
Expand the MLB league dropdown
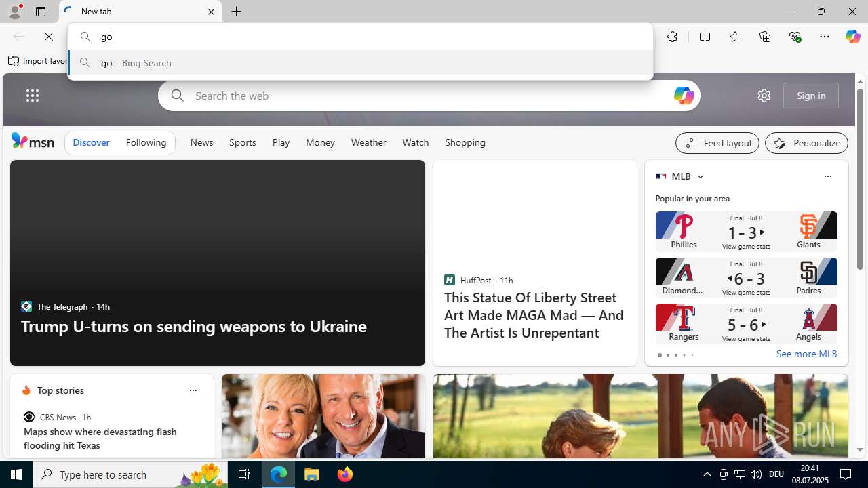[x=700, y=176]
